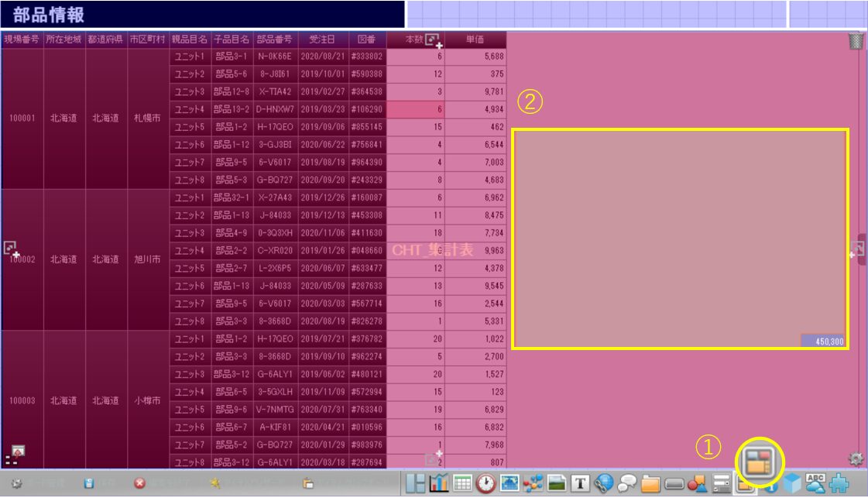Select the 単価 column header
Screen dimensions: 868x498
click(x=475, y=39)
